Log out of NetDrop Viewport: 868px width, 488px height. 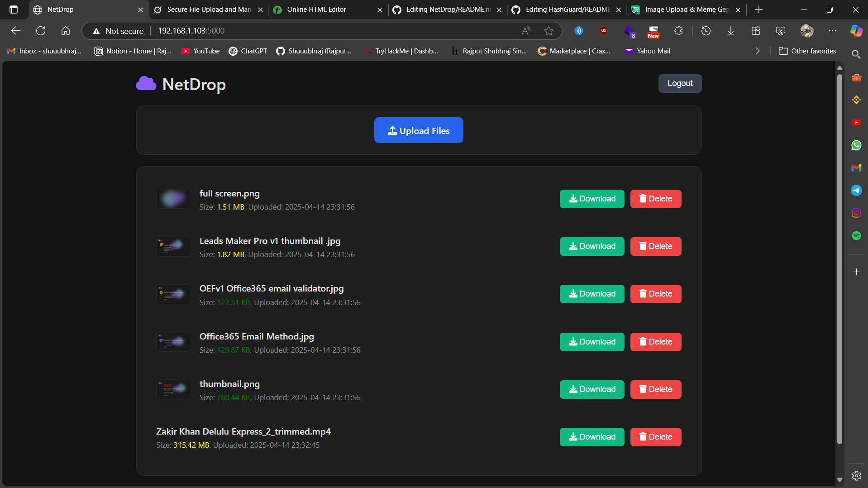pos(680,83)
